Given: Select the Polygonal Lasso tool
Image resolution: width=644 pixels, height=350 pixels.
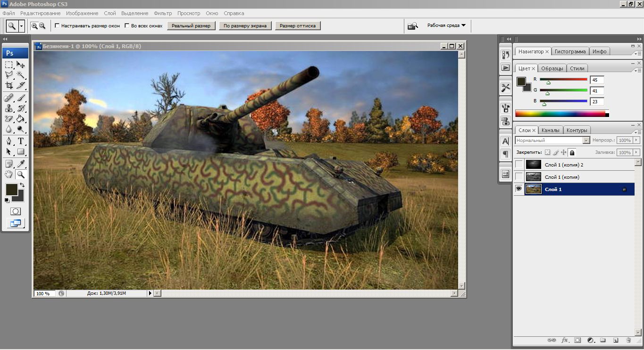Looking at the screenshot, I should click(x=9, y=75).
